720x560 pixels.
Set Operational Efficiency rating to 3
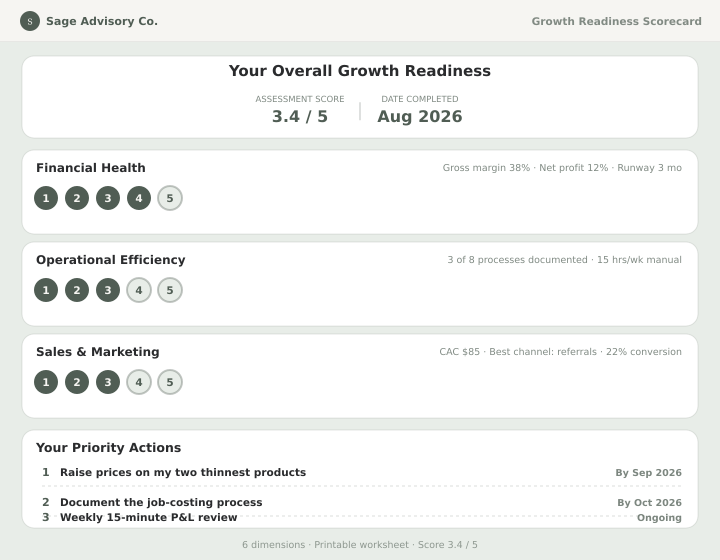[x=108, y=290]
